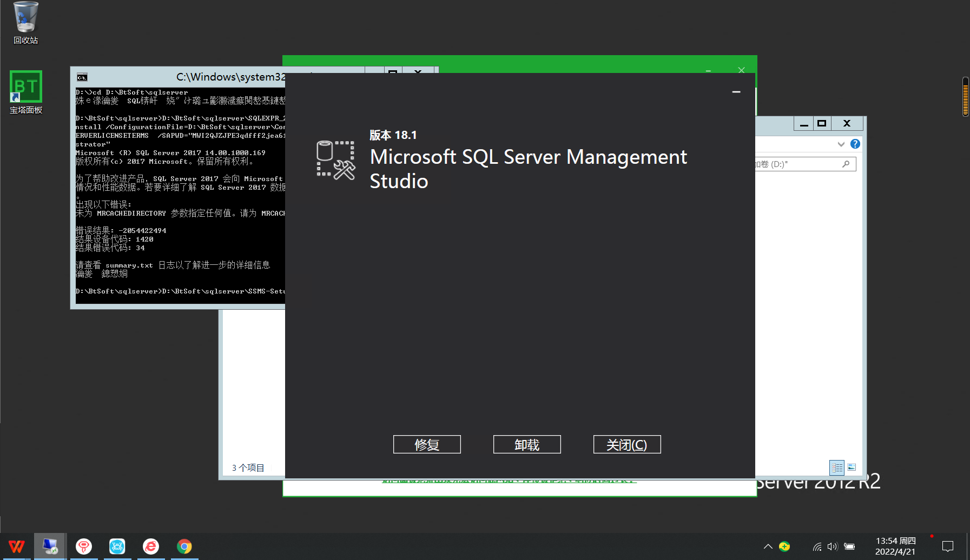970x560 pixels.
Task: Click the orange meter widget on the desktop edge
Action: point(966,97)
